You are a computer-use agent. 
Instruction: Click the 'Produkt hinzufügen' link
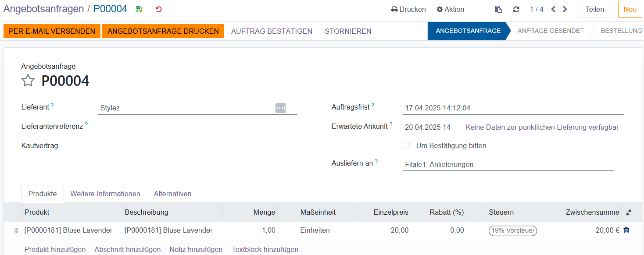click(55, 249)
